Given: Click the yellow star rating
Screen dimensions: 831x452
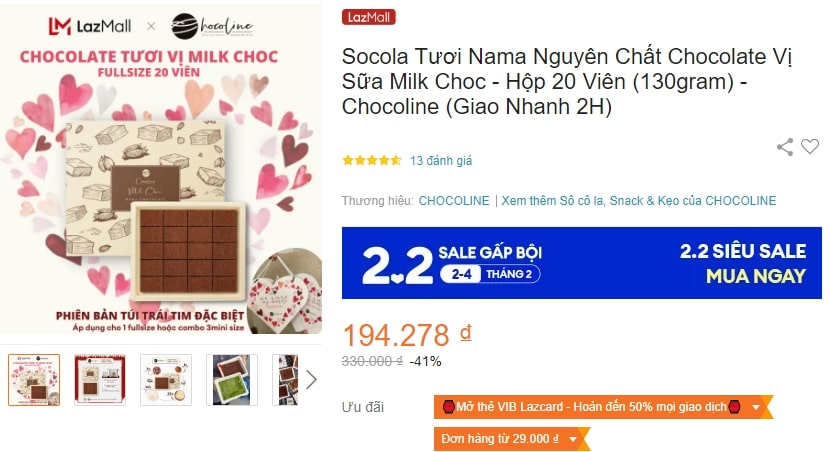Looking at the screenshot, I should 372,160.
